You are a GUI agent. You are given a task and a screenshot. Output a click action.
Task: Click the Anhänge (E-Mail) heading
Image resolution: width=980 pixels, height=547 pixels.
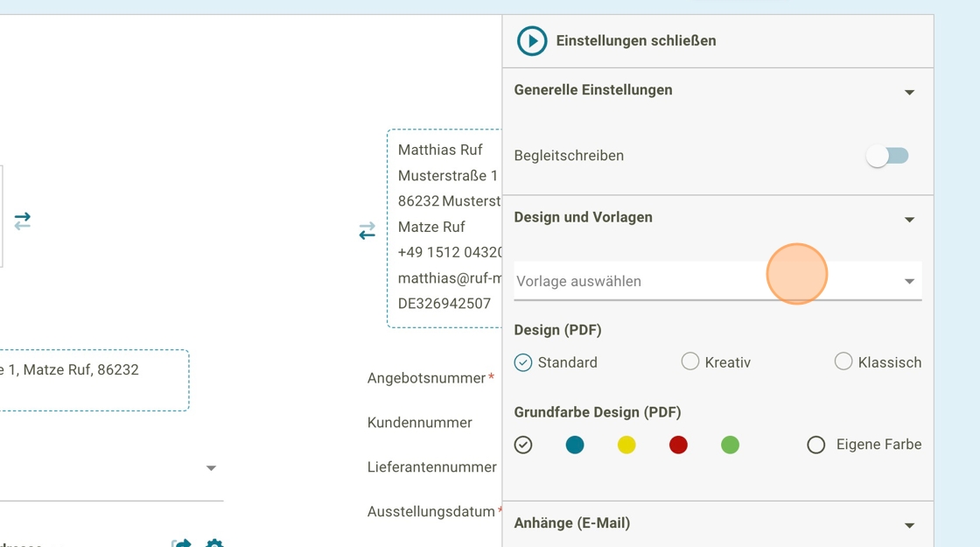point(572,523)
